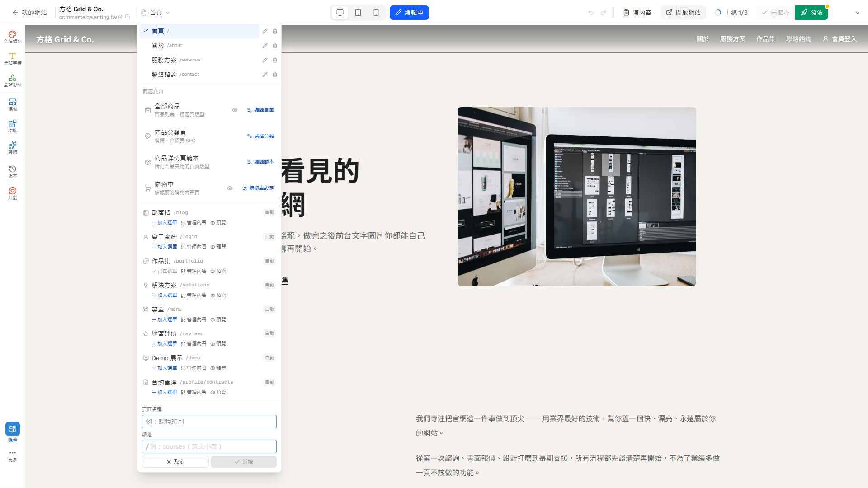Toggle visibility eye for 全部商品
868x488 pixels.
[235, 110]
